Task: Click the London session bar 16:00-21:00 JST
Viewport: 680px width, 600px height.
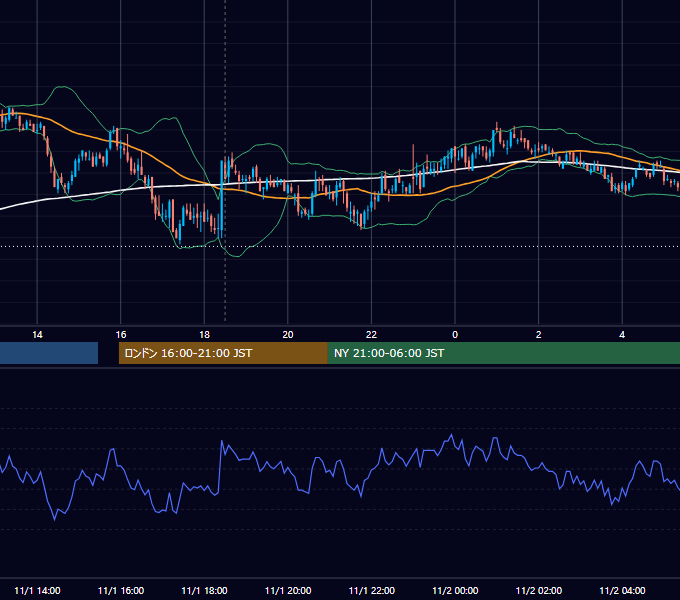Action: [x=223, y=353]
